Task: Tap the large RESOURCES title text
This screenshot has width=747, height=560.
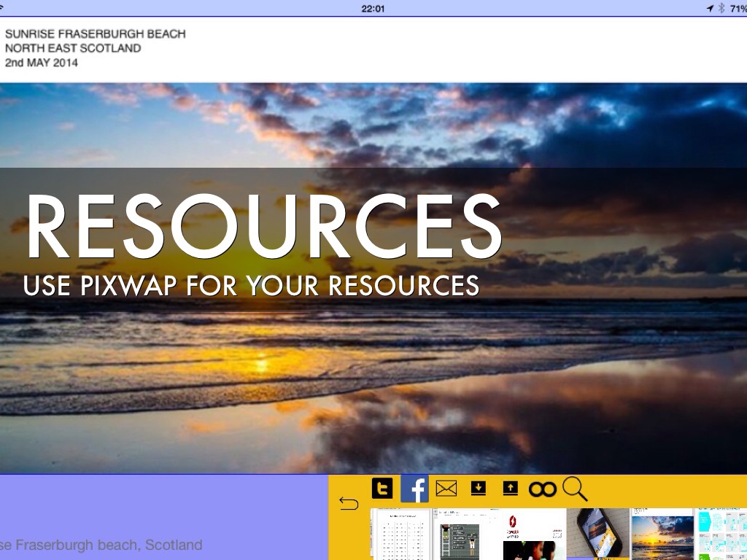Action: [x=263, y=227]
